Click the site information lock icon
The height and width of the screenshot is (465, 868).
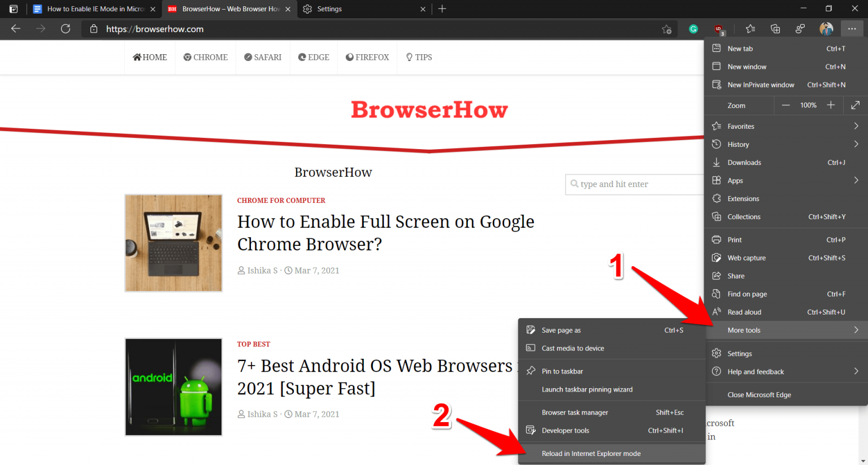(94, 29)
